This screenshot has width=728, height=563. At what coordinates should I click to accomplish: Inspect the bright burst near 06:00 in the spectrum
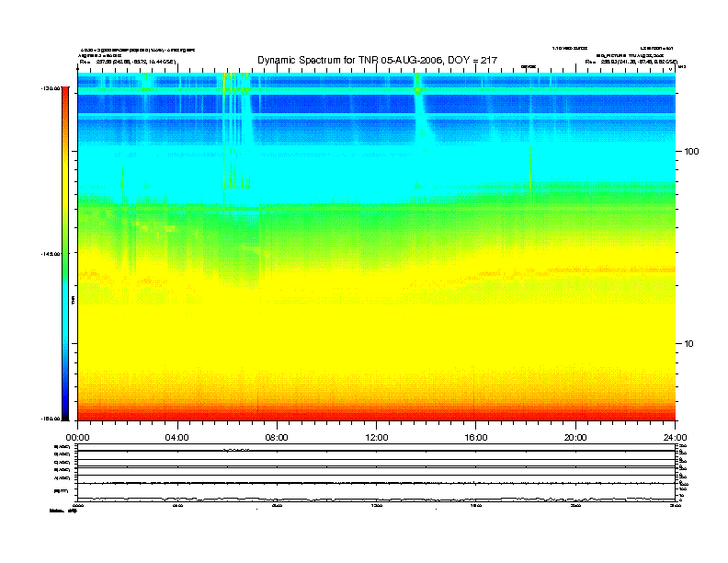[x=235, y=130]
